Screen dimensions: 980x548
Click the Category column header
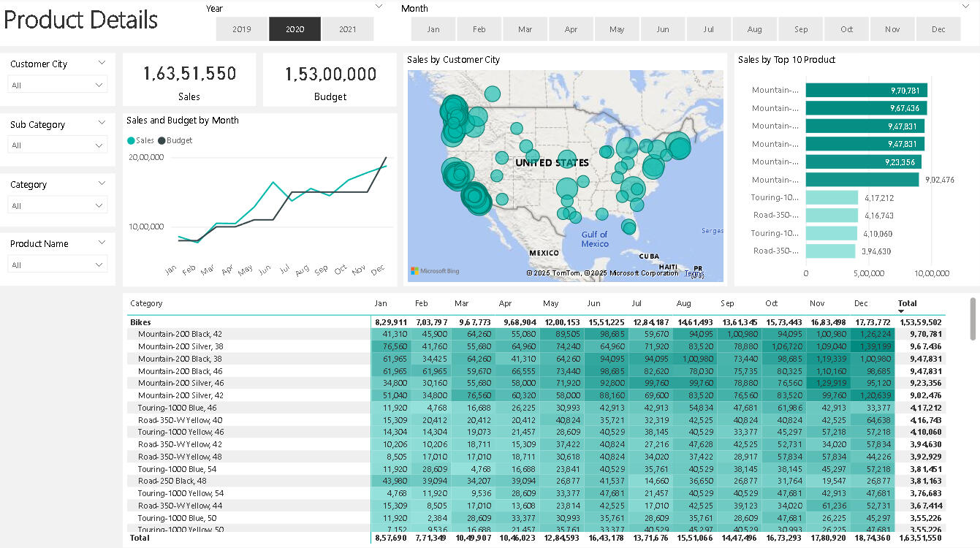click(x=146, y=303)
